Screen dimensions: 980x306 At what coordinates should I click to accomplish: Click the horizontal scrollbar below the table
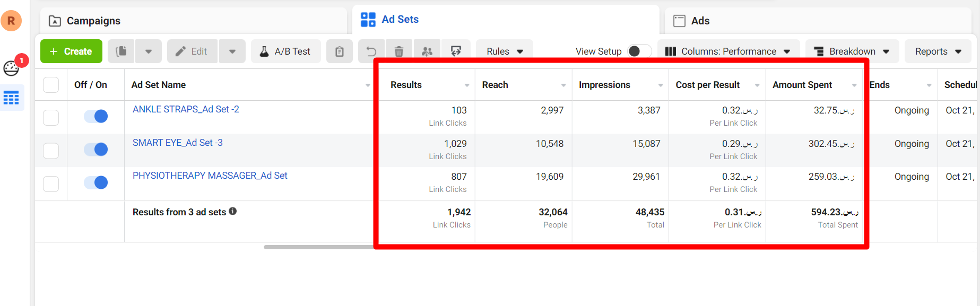point(318,247)
